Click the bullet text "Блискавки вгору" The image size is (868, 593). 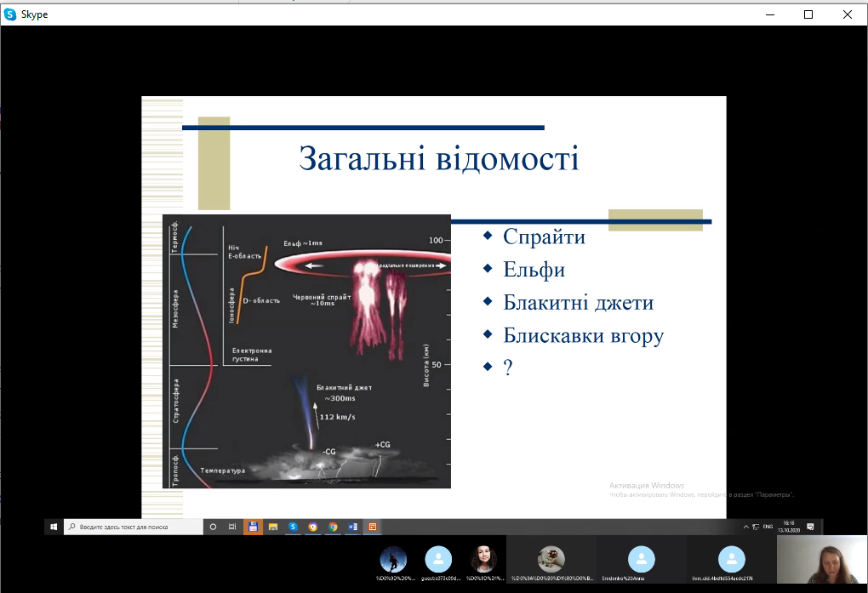584,335
